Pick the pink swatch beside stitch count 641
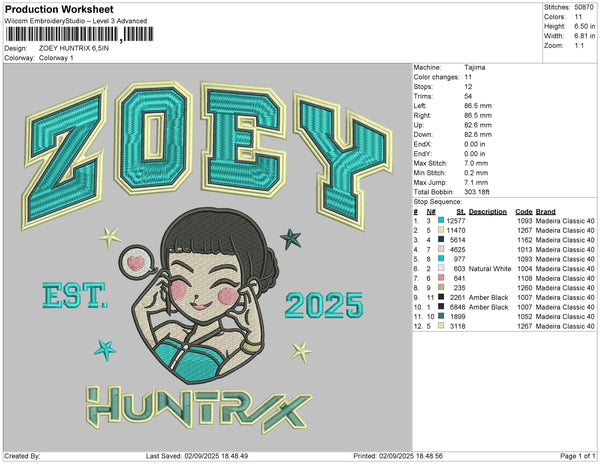Screen dimensions: 600x464 [x=441, y=278]
